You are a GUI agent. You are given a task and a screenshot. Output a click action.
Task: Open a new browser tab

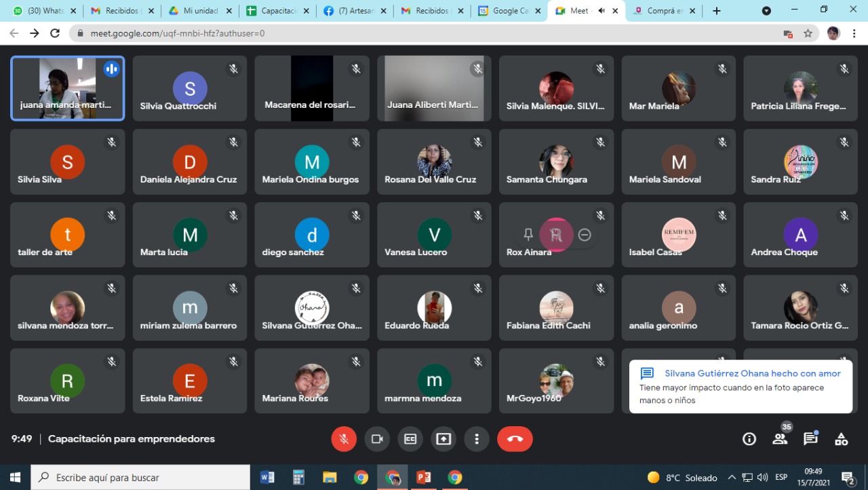717,11
